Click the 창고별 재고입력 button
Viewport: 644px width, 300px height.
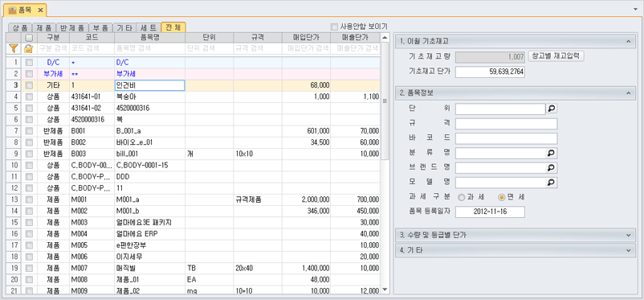556,56
